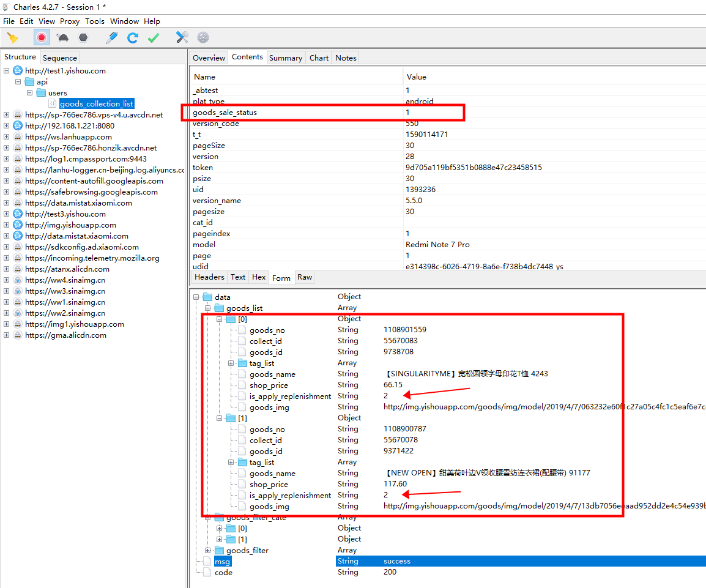Image resolution: width=706 pixels, height=588 pixels.
Task: Expand goods_filter_cate item [0]
Action: (219, 528)
